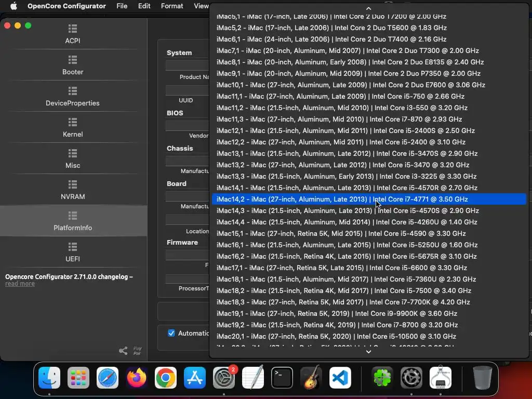Image resolution: width=532 pixels, height=399 pixels.
Task: Open the View menu
Action: point(201,6)
